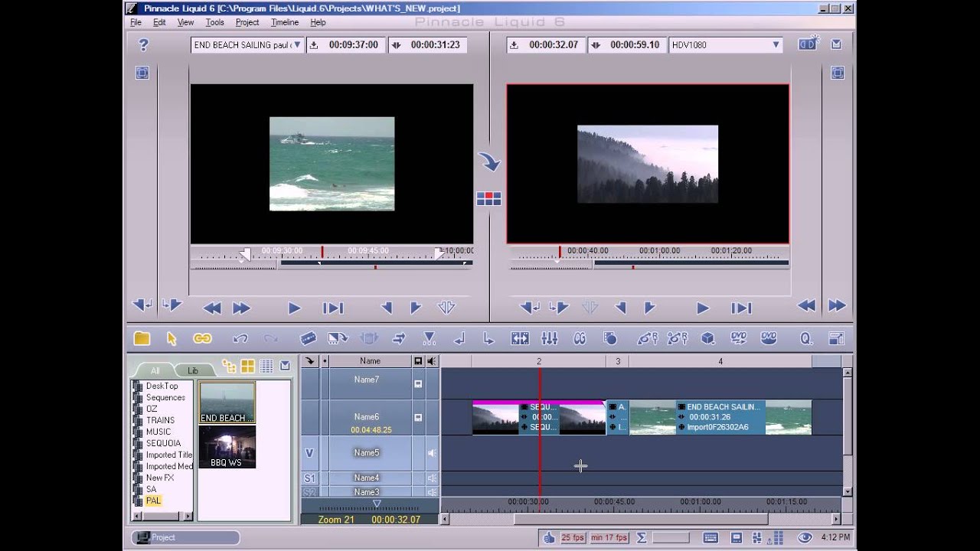Toggle the V source mapping on track Name5
The image size is (980, 551).
click(309, 453)
